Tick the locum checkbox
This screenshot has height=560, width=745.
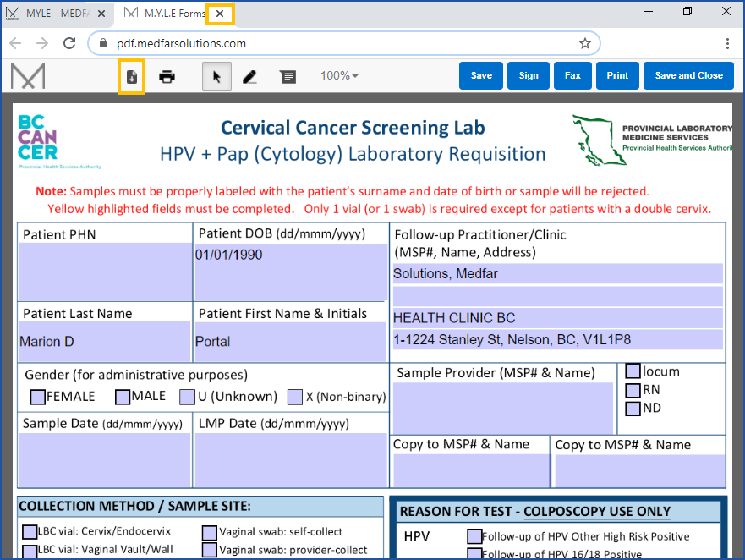tap(633, 371)
